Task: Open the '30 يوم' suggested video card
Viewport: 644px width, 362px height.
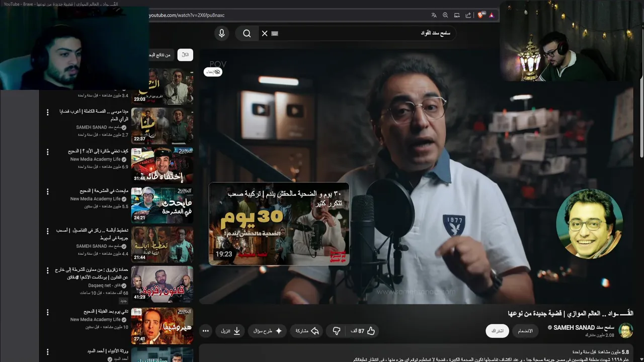Action: coord(279,224)
